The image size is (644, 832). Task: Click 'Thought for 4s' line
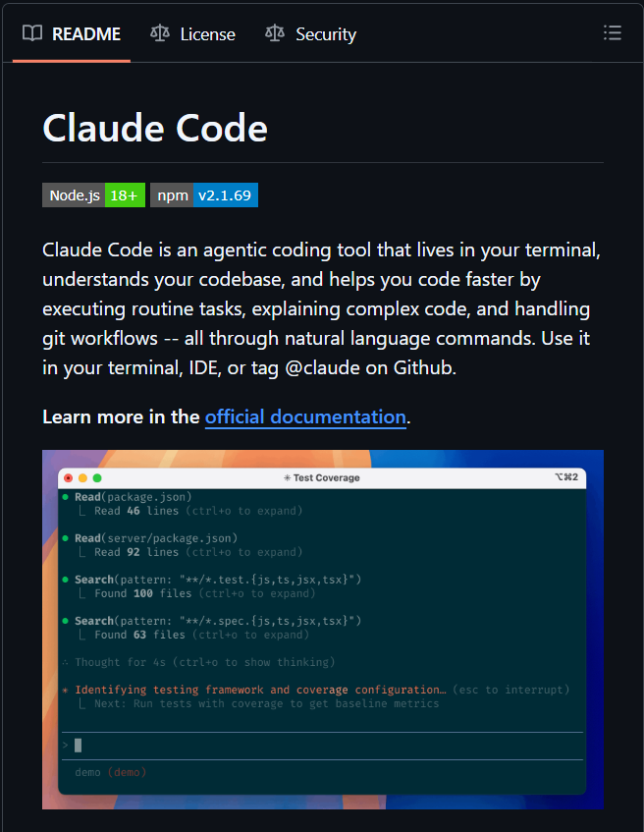(x=205, y=662)
